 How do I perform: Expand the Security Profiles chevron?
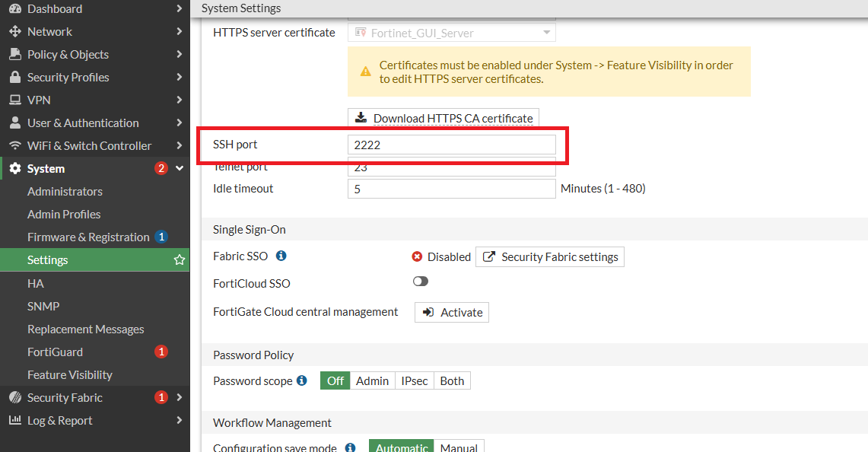point(179,77)
